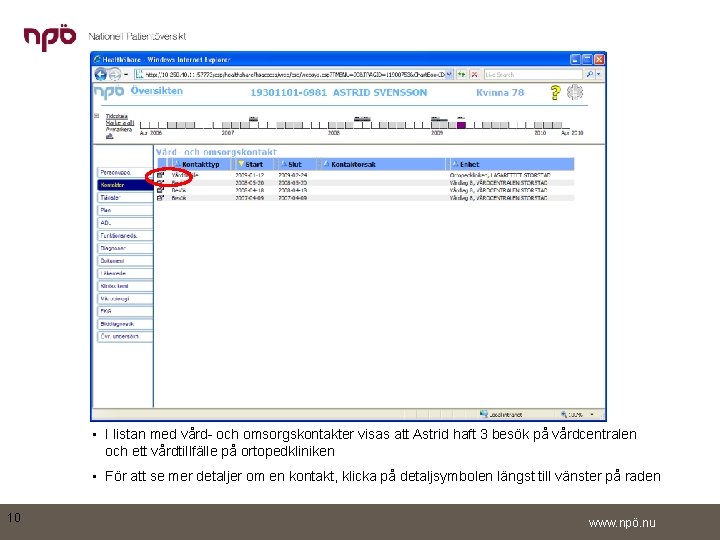Click the Tidsskala link by the timeline
The height and width of the screenshot is (540, 720).
117,116
